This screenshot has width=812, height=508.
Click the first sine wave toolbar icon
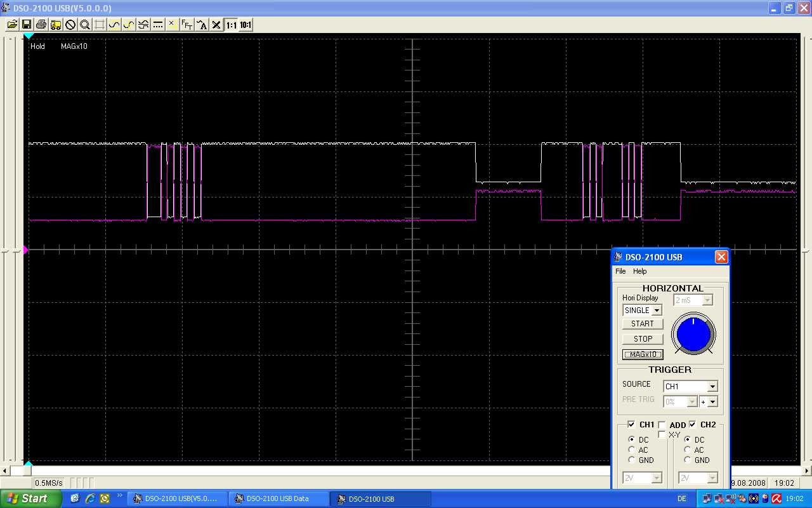(x=114, y=25)
